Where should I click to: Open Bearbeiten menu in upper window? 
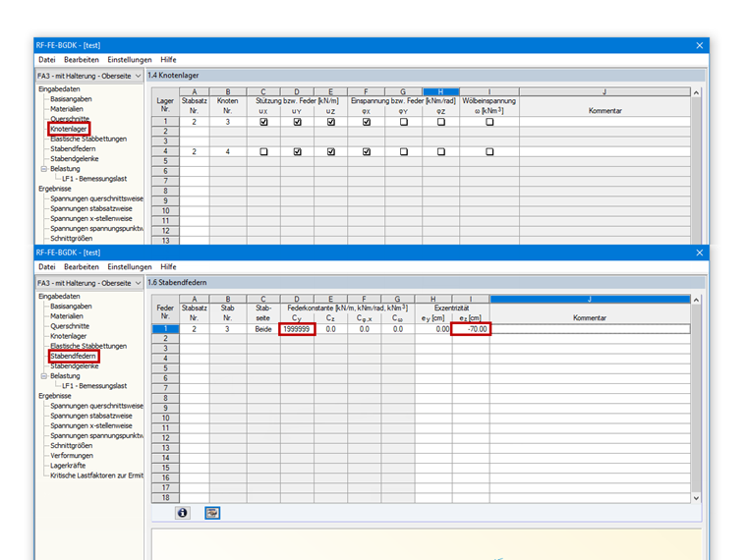[82, 60]
